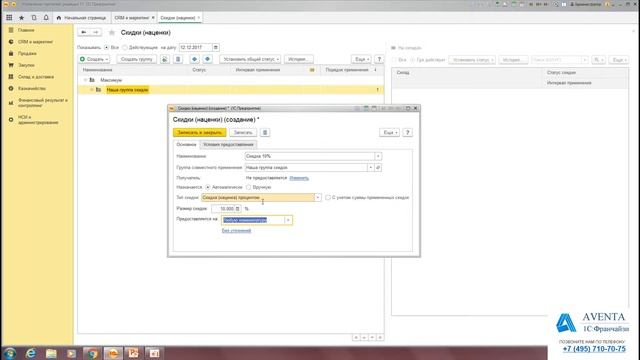The image size is (640, 360).
Task: Open Главное section in sidebar
Action: pos(26,30)
